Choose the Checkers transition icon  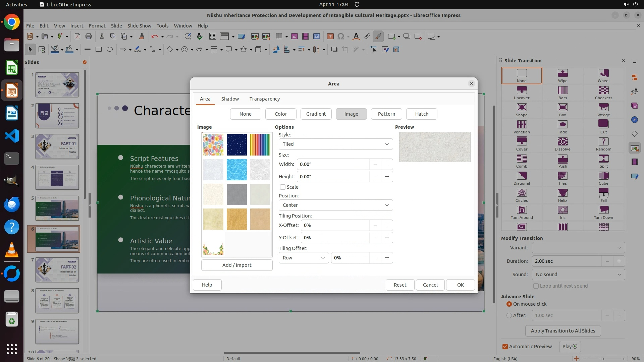(x=603, y=90)
